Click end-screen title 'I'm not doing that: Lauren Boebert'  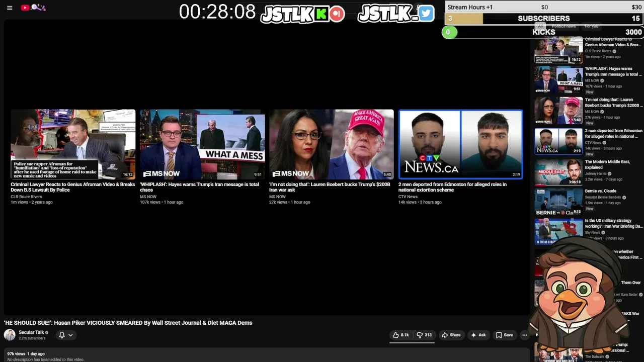330,187
